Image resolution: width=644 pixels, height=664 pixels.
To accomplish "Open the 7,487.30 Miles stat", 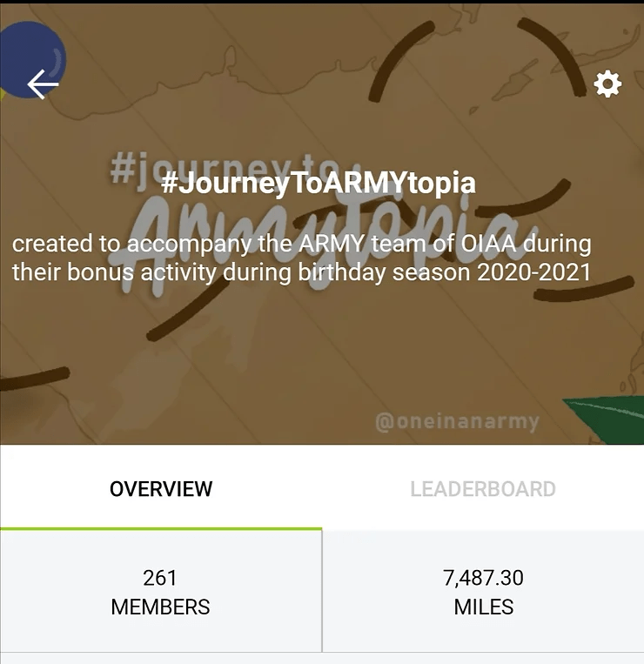I will coord(483,592).
